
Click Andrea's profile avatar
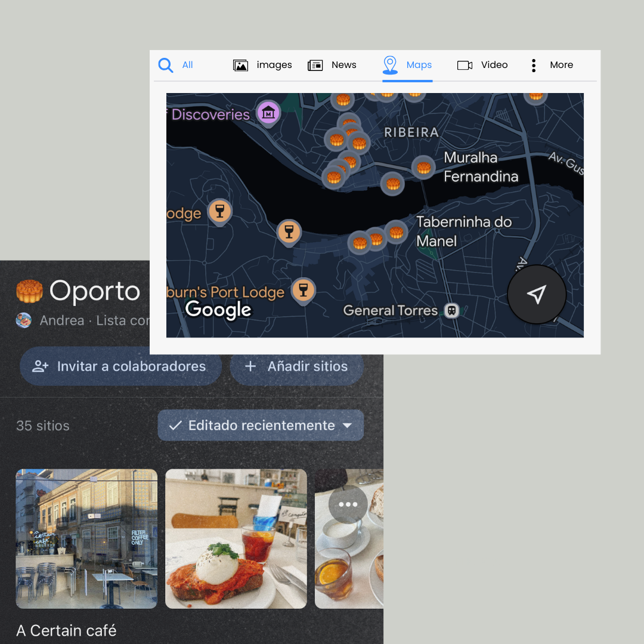point(23,320)
